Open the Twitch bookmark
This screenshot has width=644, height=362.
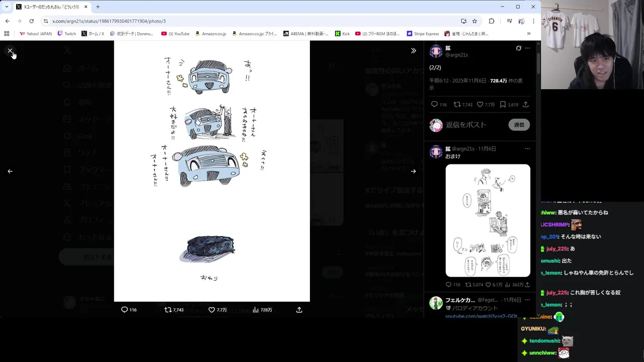[66, 34]
